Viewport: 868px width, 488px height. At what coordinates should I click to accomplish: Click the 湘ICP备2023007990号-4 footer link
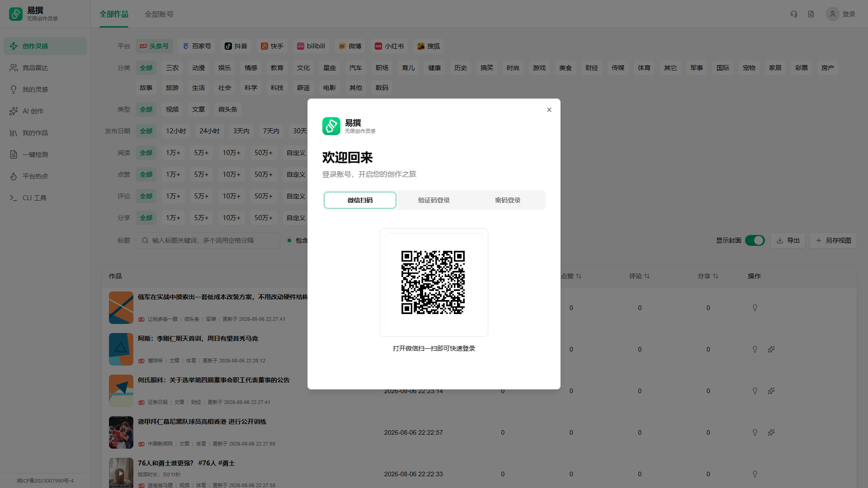pos(45,481)
